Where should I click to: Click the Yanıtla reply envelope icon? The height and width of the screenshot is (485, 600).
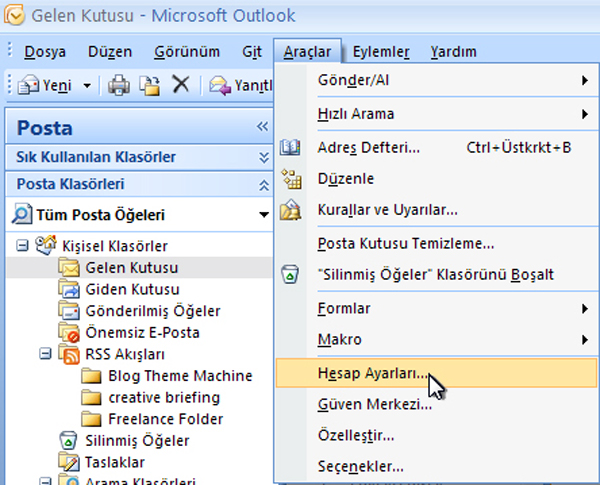click(x=220, y=85)
